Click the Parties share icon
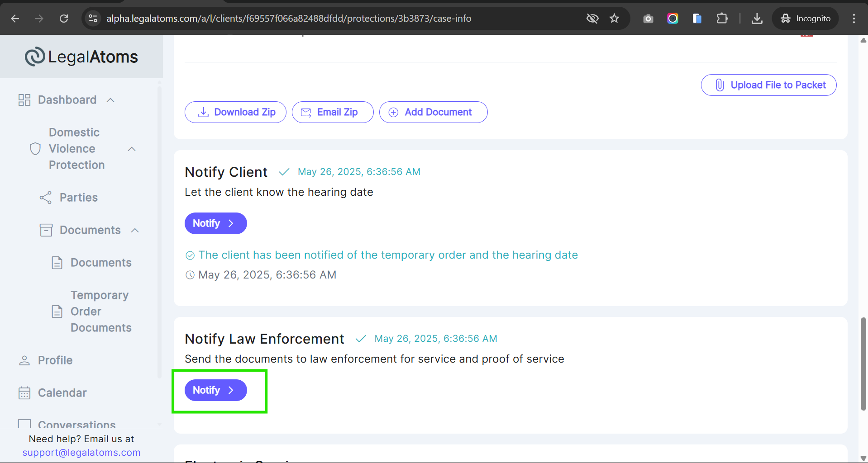 46,198
